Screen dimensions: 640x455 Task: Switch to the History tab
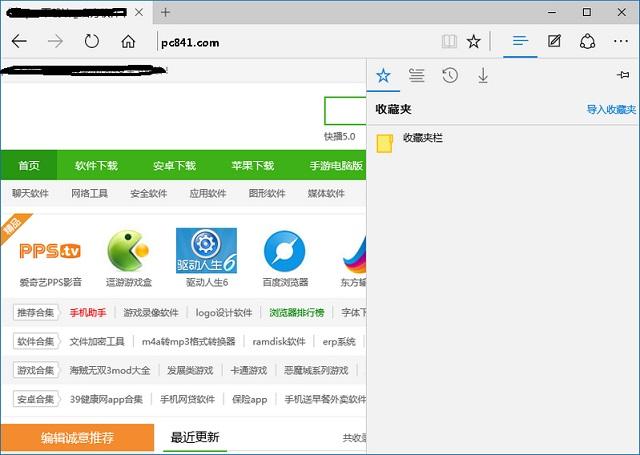coord(450,75)
